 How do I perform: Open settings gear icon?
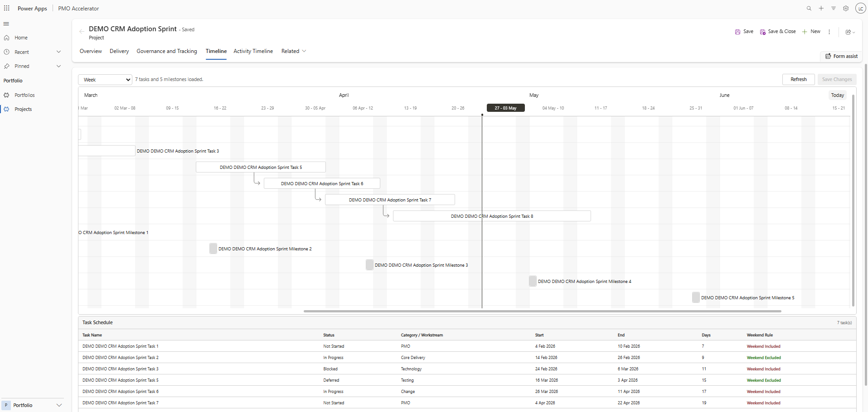[846, 8]
